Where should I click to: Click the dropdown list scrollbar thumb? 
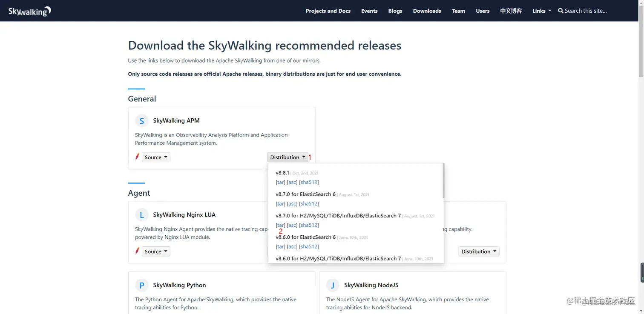(443, 180)
